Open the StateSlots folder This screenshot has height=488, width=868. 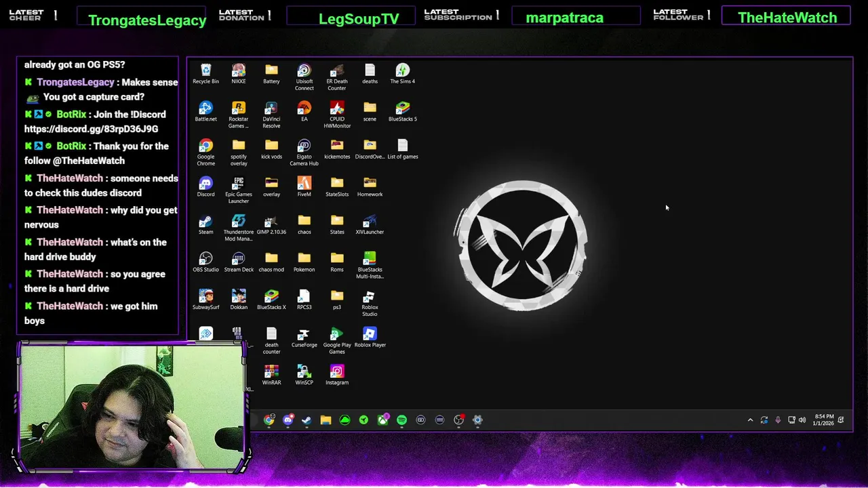click(x=337, y=187)
